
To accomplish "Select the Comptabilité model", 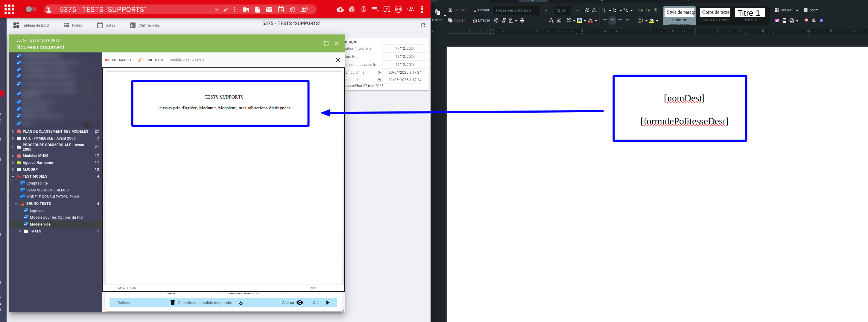I will pos(37,183).
